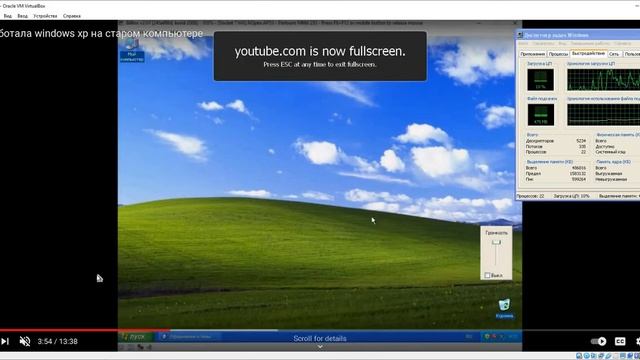Click the XP system tray security shield icon
The width and height of the screenshot is (640, 360).
click(x=487, y=337)
